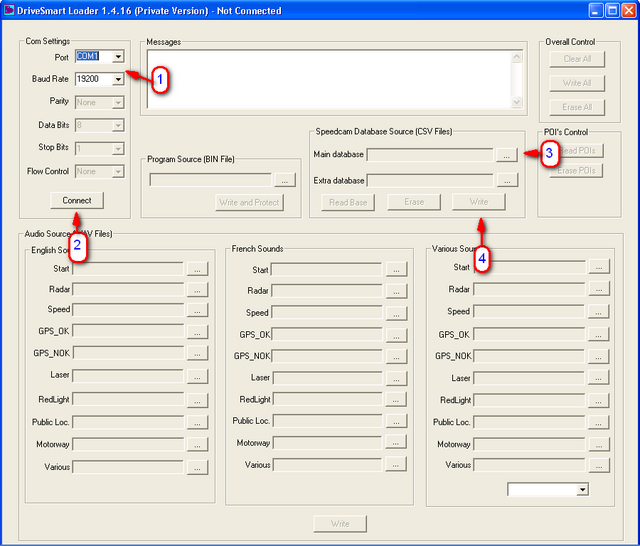Browse for the Extra database file
Image resolution: width=640 pixels, height=546 pixels.
[507, 180]
